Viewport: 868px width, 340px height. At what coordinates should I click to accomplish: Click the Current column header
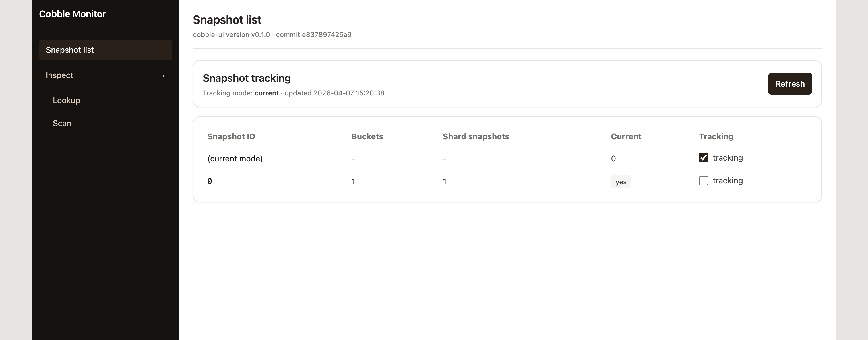pos(626,136)
